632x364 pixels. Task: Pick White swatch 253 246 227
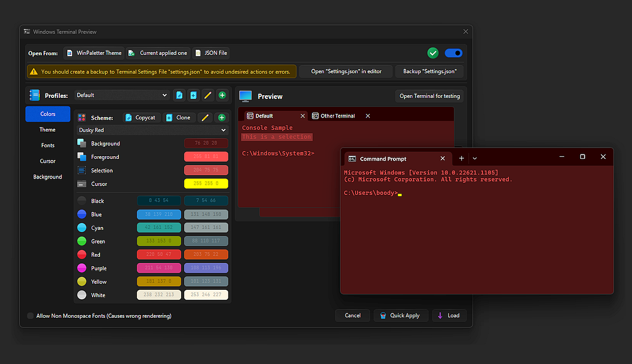[x=206, y=295]
